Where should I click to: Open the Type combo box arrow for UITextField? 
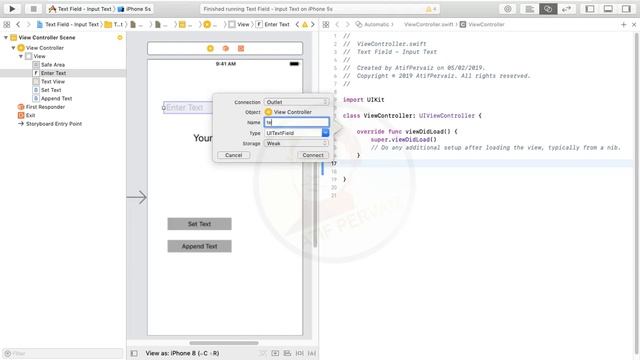point(325,133)
